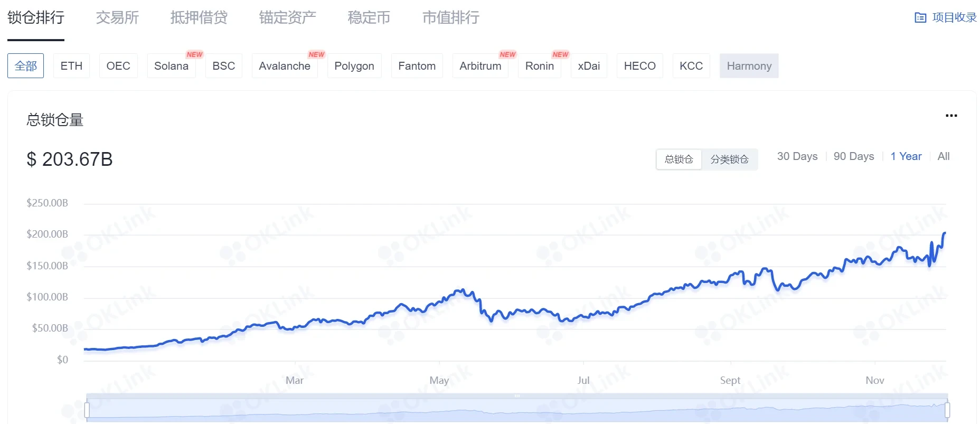The image size is (980, 424).
Task: Toggle chart to 分类锁仓 view
Action: click(729, 159)
